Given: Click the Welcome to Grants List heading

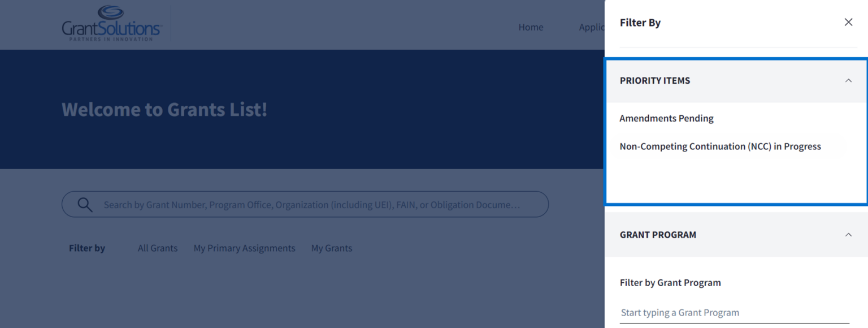Looking at the screenshot, I should point(164,109).
